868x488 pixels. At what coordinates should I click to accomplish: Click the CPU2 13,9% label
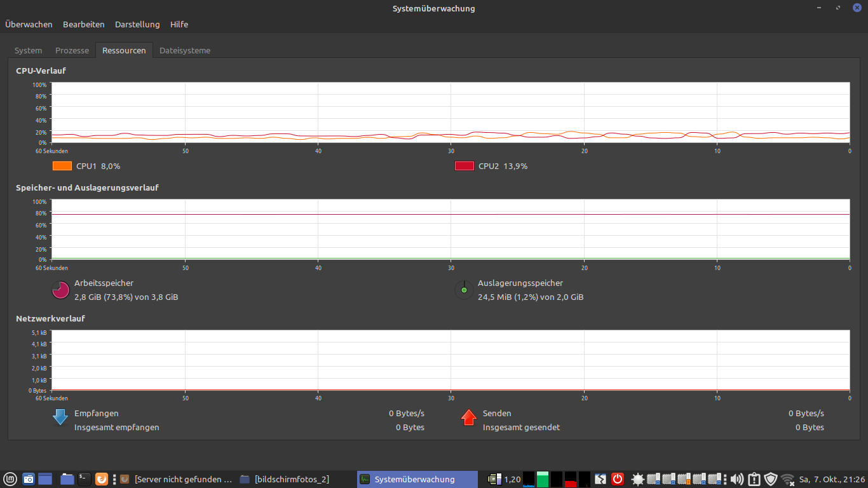tap(503, 166)
